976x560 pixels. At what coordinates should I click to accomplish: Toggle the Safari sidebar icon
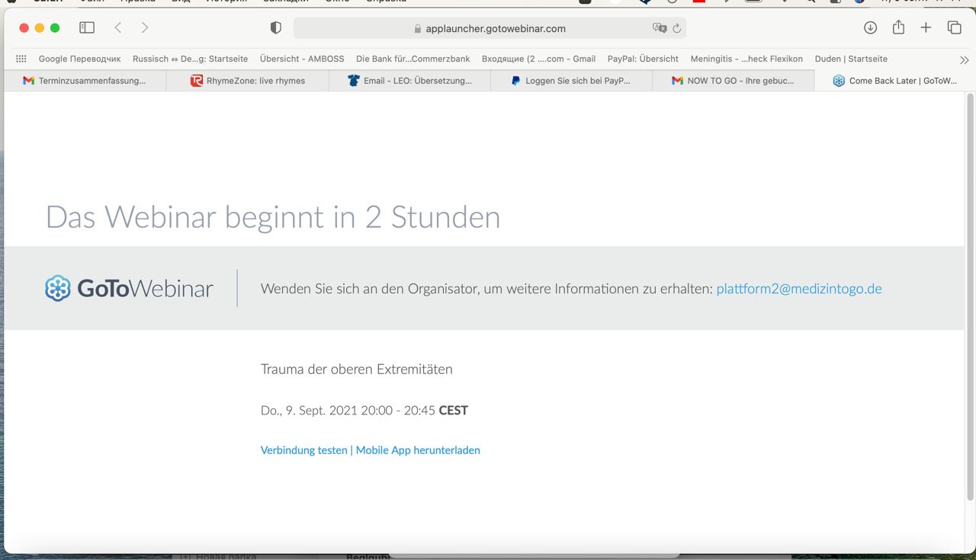click(87, 27)
